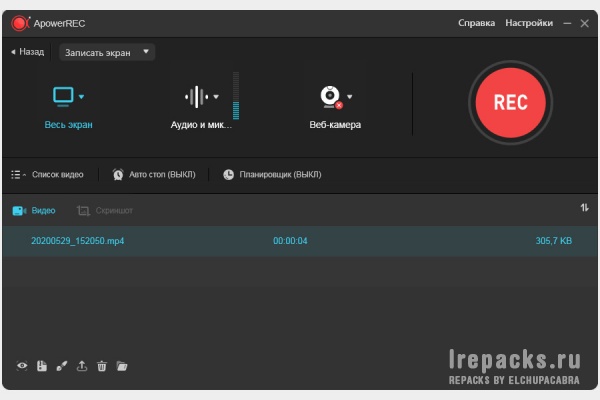Toggle the audio waveform icon
Viewport: 600px width, 400px height.
[x=196, y=97]
